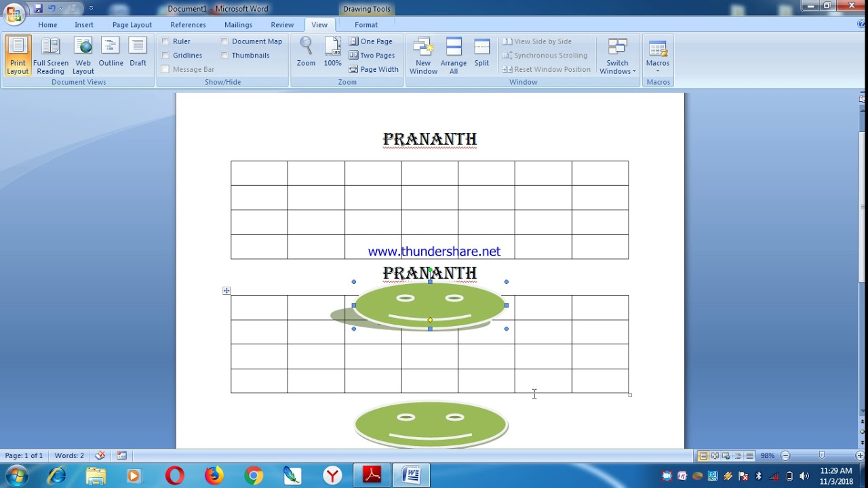Click the Page 1 of 1 indicator
Image resolution: width=868 pixels, height=488 pixels.
click(24, 455)
